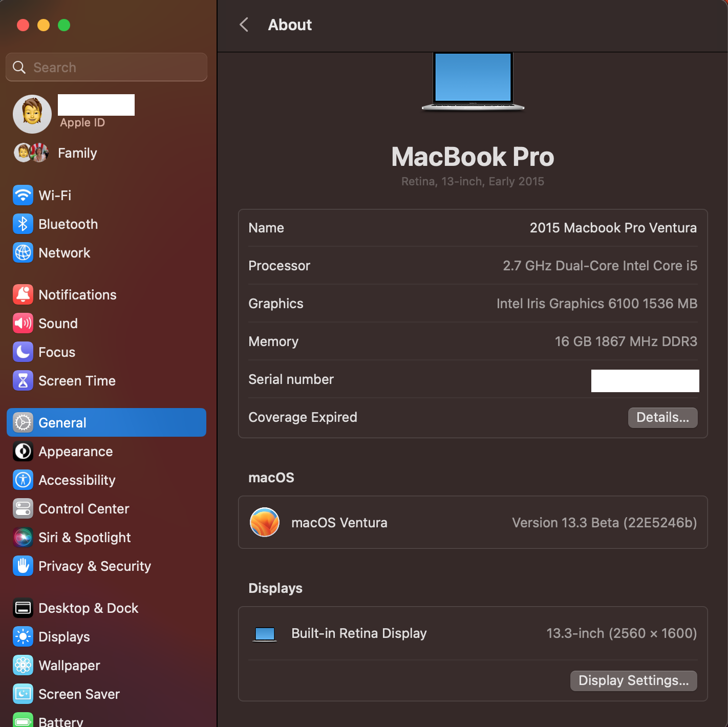This screenshot has width=728, height=727.
Task: Go to Wallpaper settings
Action: coord(106,665)
